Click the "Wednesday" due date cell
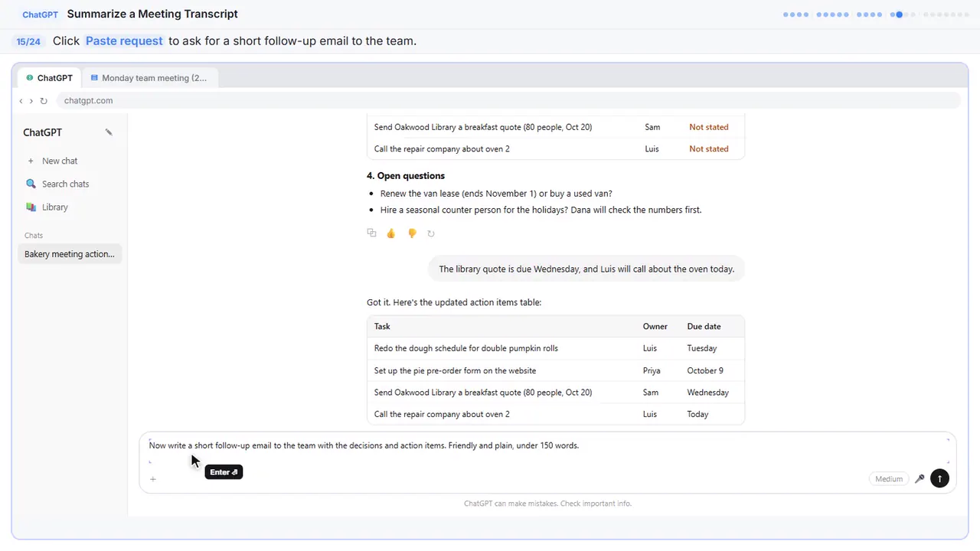This screenshot has height=551, width=980. click(x=708, y=393)
